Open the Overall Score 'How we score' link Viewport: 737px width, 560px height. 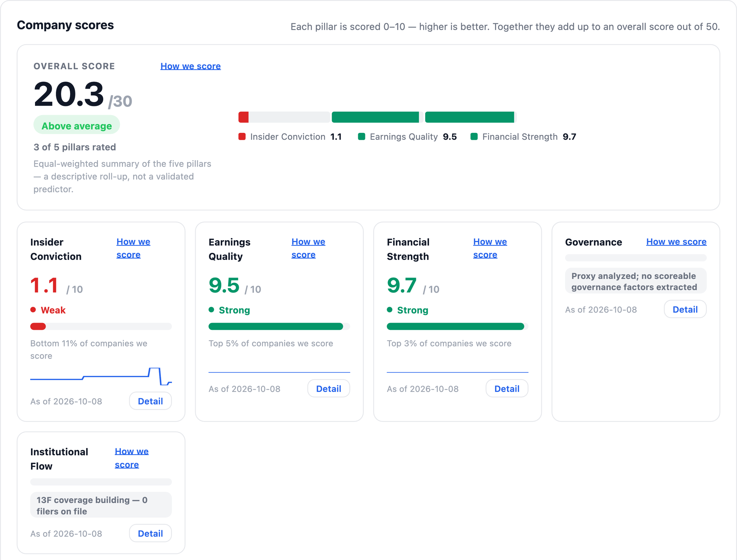coord(190,66)
